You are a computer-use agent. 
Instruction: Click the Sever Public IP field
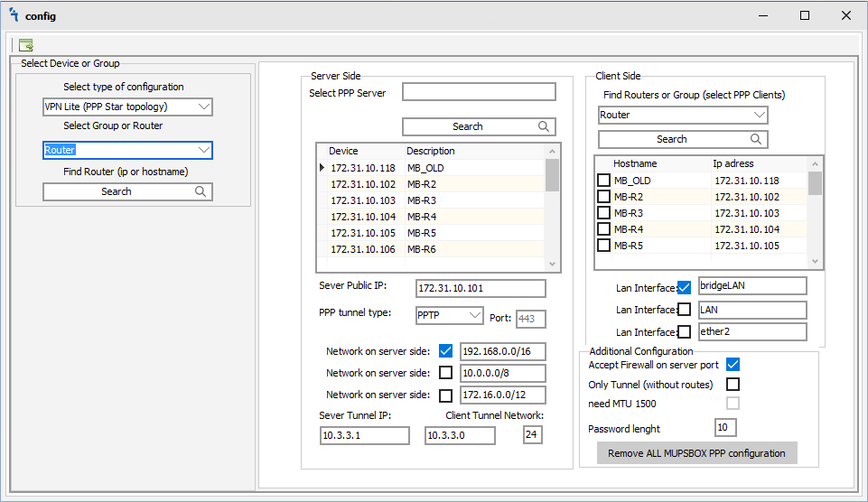(481, 288)
